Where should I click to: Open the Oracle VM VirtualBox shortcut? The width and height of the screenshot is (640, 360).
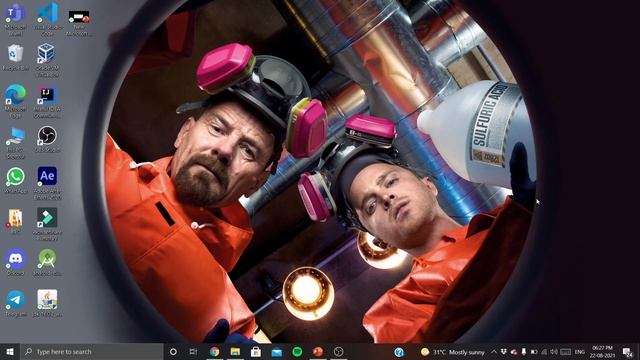pyautogui.click(x=46, y=60)
